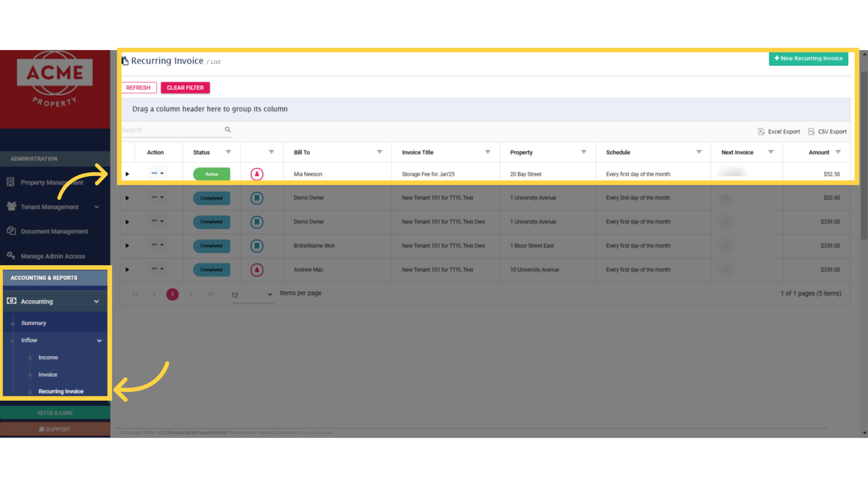868x488 pixels.
Task: Open the action dropdown for Mia Neeson row
Action: point(157,174)
